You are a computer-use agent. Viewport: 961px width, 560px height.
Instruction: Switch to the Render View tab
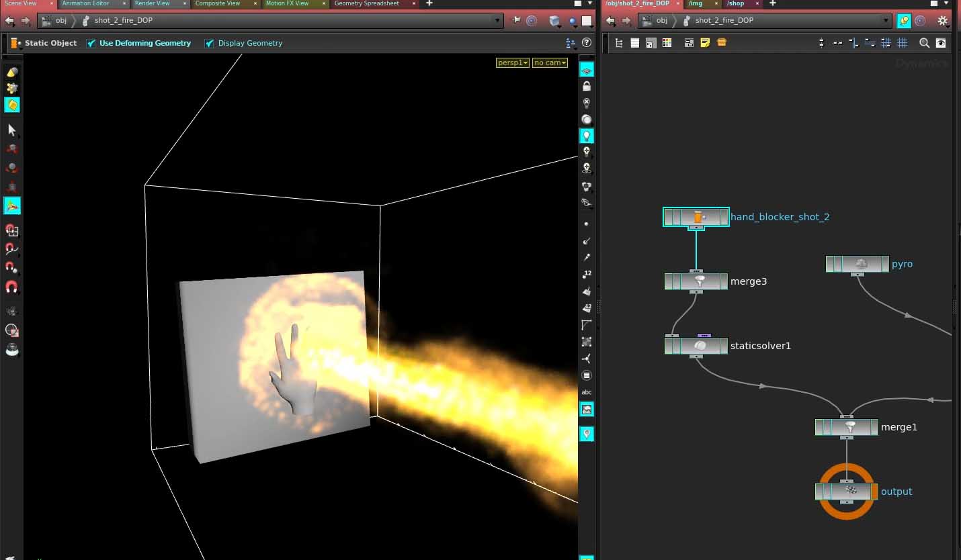[153, 4]
